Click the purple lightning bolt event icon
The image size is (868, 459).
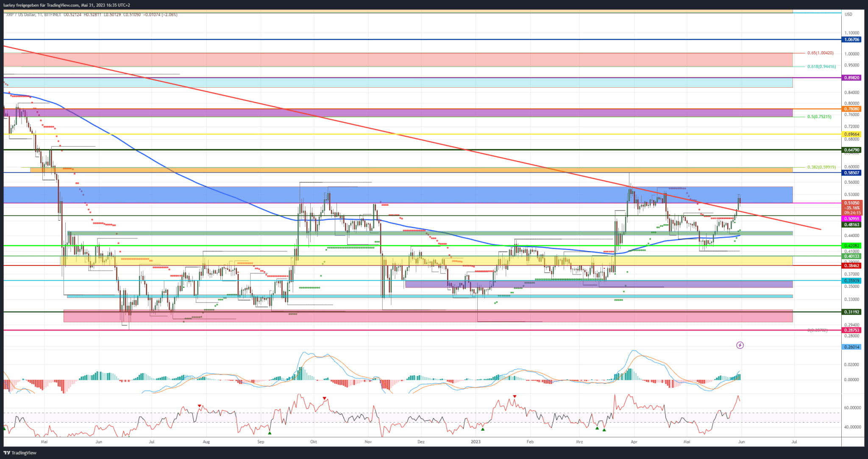740,345
